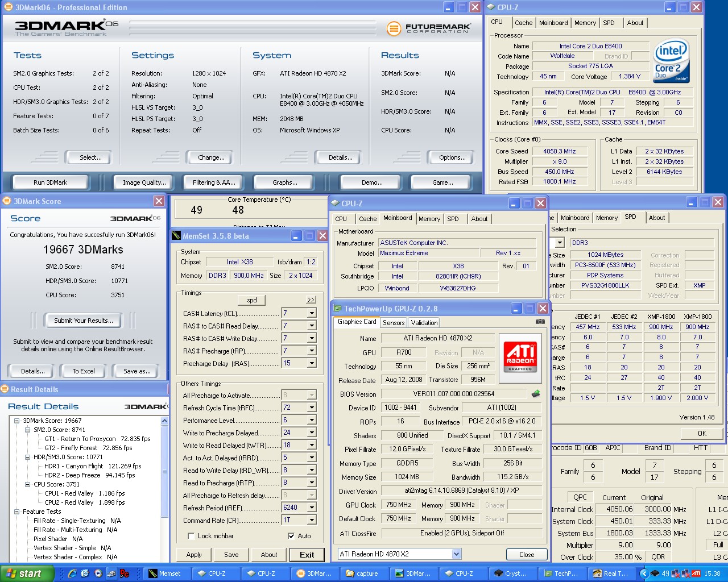Click the Close button in GPU-Z

point(527,554)
